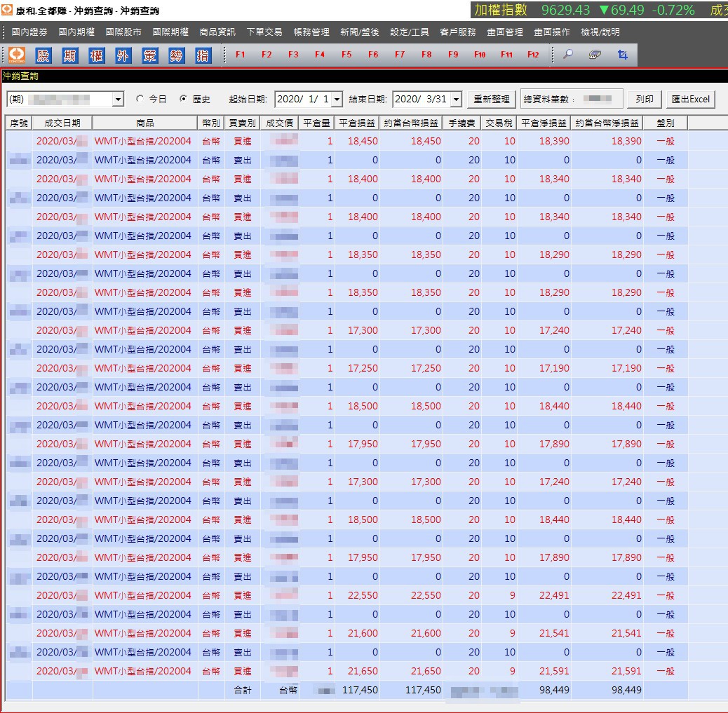Click the Concord orange logo icon
The height and width of the screenshot is (713, 728).
17,55
